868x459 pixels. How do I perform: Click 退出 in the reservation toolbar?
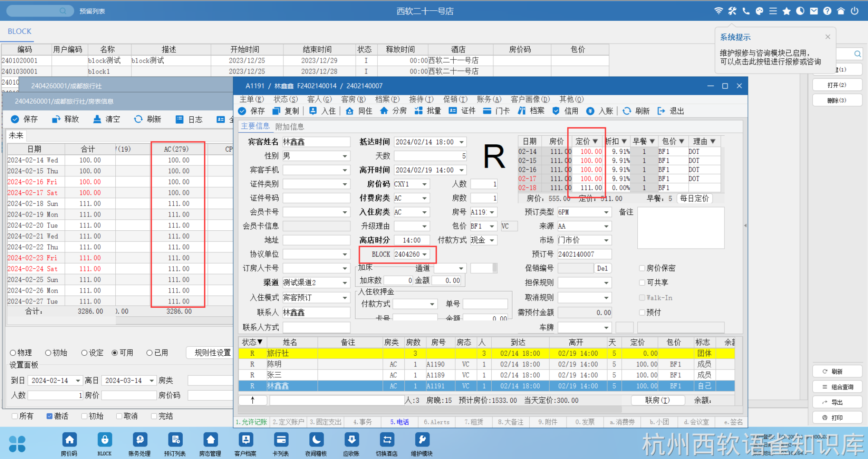pos(671,111)
